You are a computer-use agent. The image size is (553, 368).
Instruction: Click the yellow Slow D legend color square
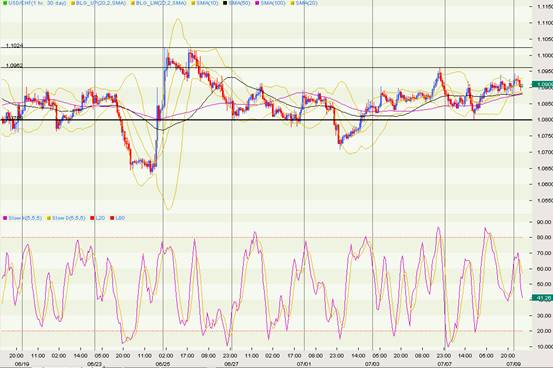click(49, 218)
